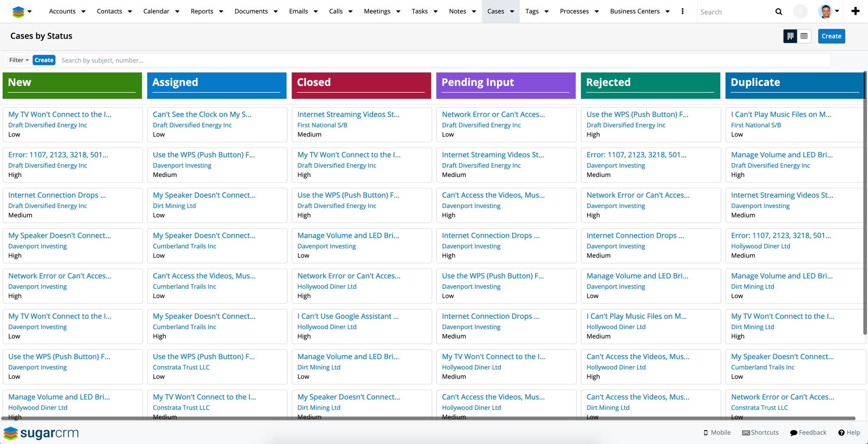Click the vertical scrollbar on right
The height and width of the screenshot is (444, 868).
click(x=865, y=204)
